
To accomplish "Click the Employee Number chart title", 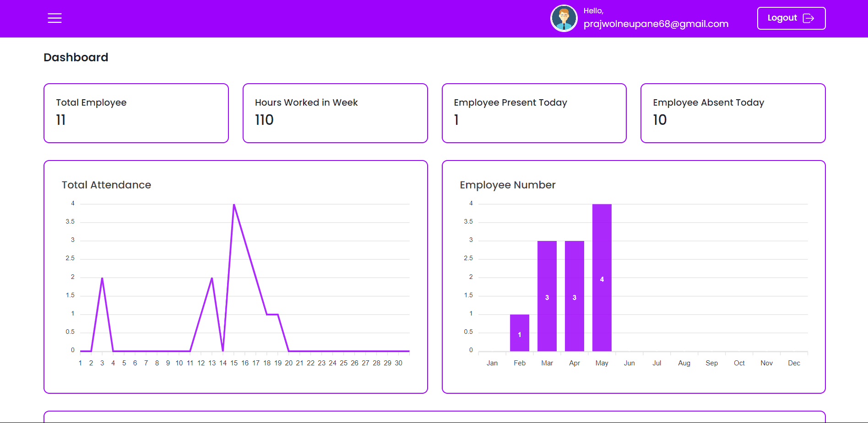I will [x=508, y=185].
